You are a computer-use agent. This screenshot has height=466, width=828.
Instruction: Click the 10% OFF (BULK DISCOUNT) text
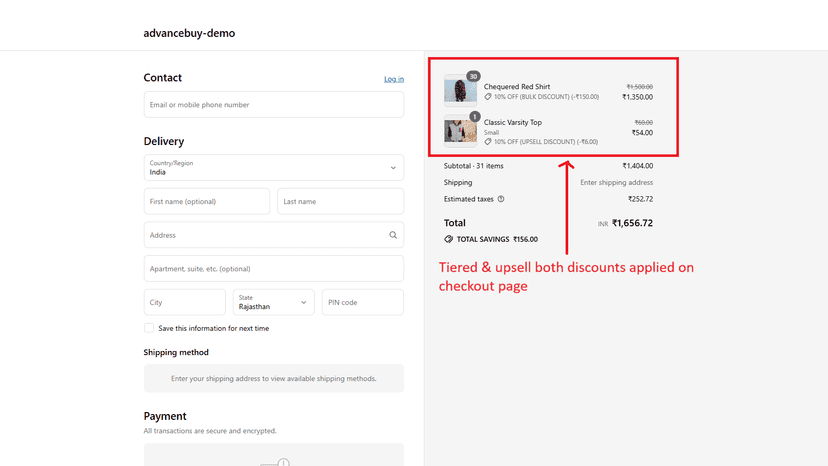547,97
